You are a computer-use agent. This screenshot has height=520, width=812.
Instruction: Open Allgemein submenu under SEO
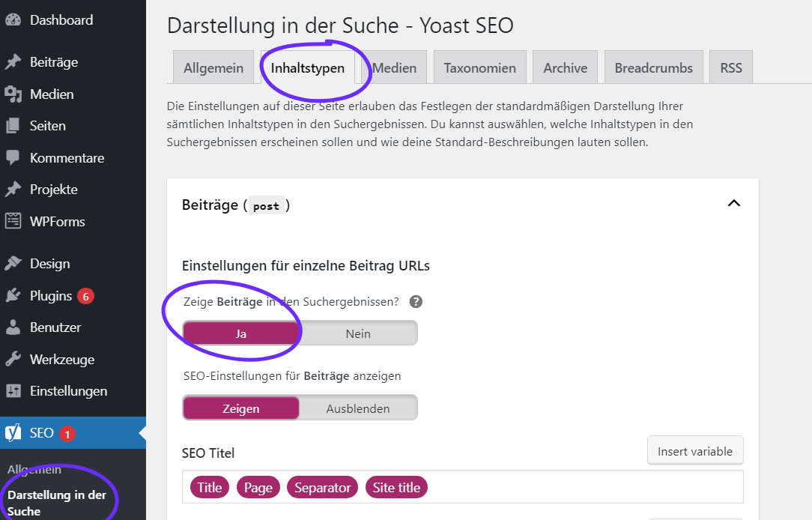pyautogui.click(x=34, y=470)
